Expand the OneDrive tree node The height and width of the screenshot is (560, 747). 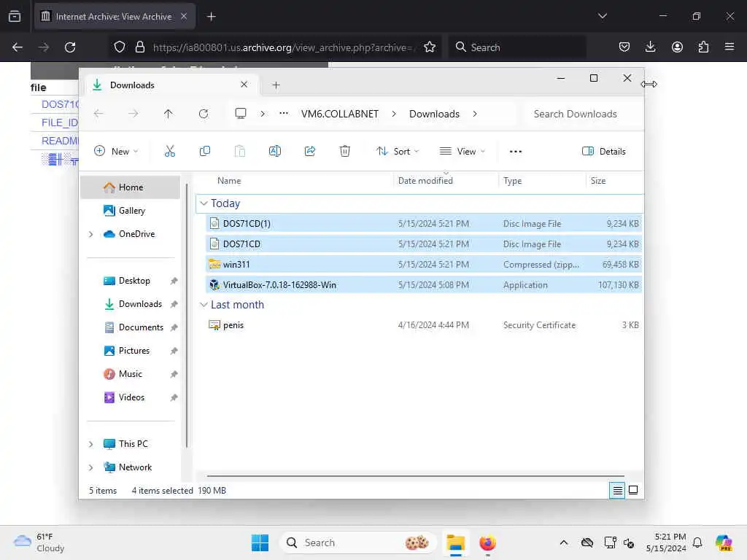point(91,234)
